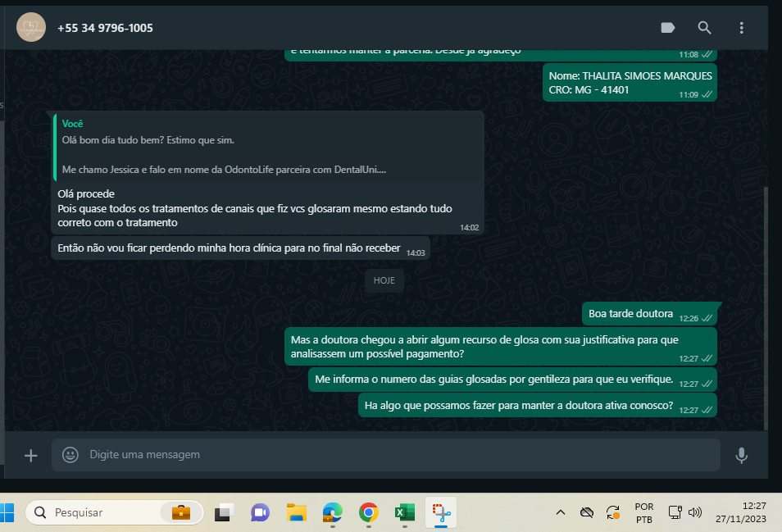Click the contact number +55 34 9796-1005

pos(105,28)
